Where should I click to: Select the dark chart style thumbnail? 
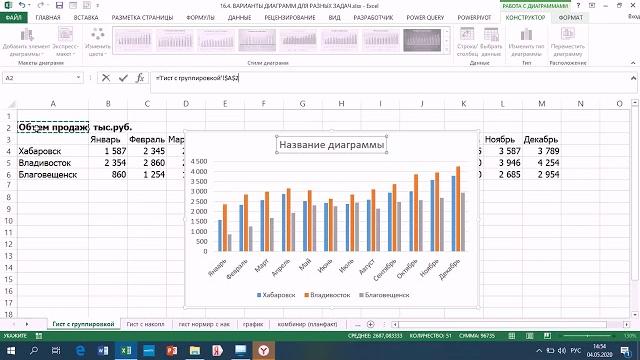pyautogui.click(x=422, y=40)
